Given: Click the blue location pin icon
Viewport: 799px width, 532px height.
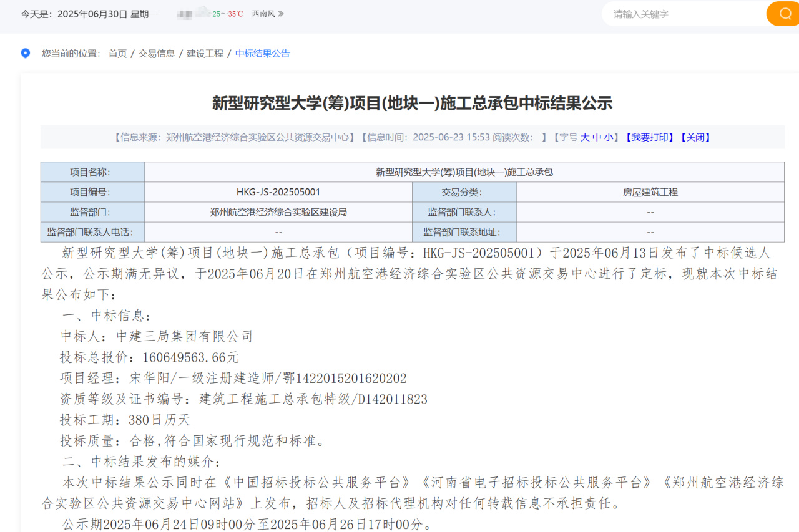Looking at the screenshot, I should [26, 53].
